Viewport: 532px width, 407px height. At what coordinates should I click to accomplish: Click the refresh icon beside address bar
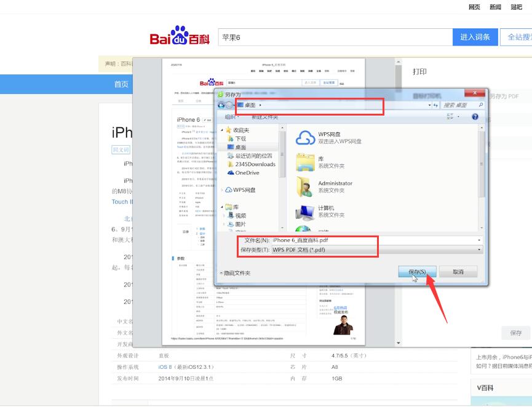pos(436,105)
